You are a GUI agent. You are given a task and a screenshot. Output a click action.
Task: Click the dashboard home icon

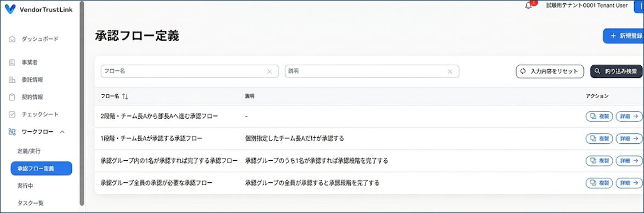(12, 39)
